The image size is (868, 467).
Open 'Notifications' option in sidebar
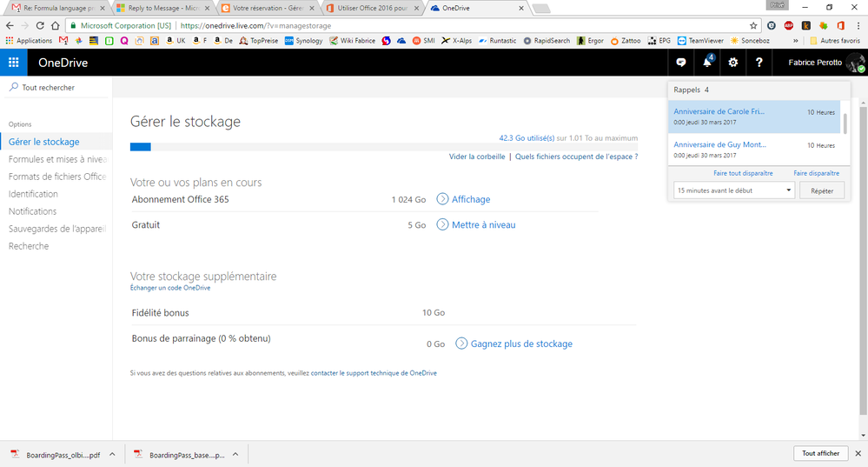[x=33, y=211]
